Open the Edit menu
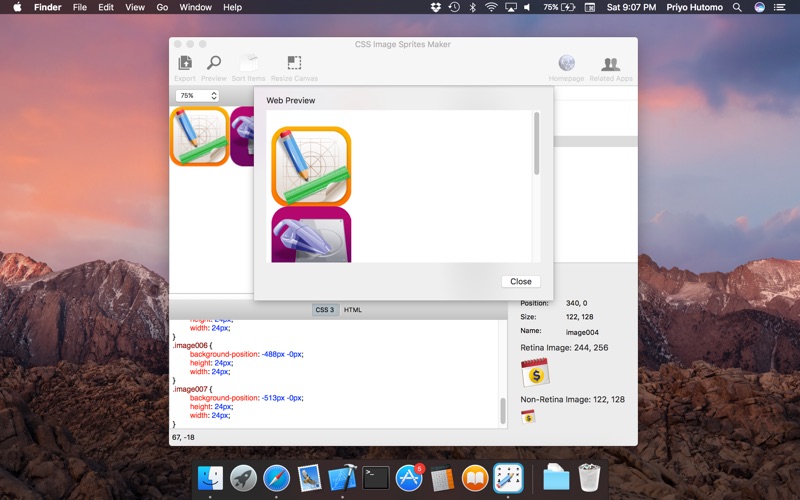 pos(105,7)
